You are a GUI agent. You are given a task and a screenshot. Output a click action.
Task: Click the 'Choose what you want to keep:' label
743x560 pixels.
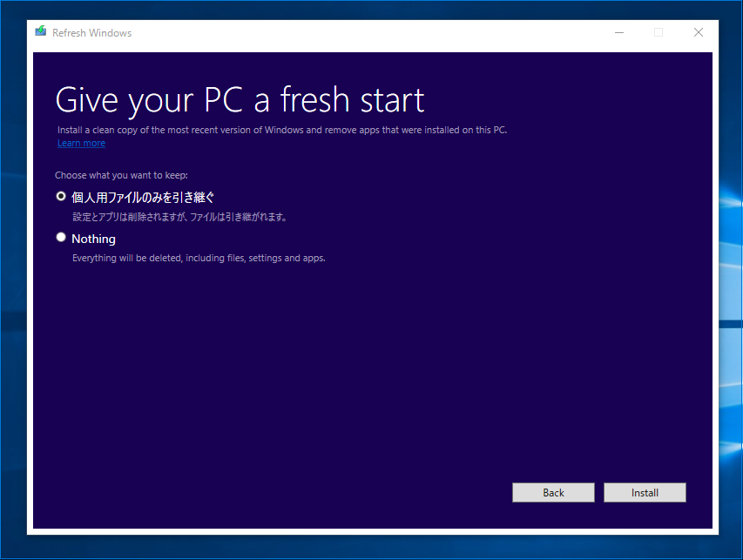pos(121,175)
